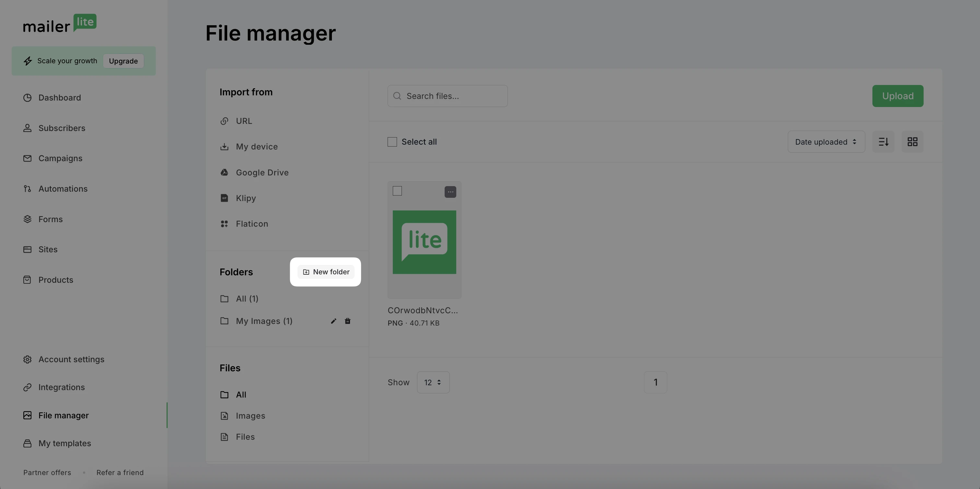Click the Products bag icon
Screen dimensions: 980x489
[28, 280]
